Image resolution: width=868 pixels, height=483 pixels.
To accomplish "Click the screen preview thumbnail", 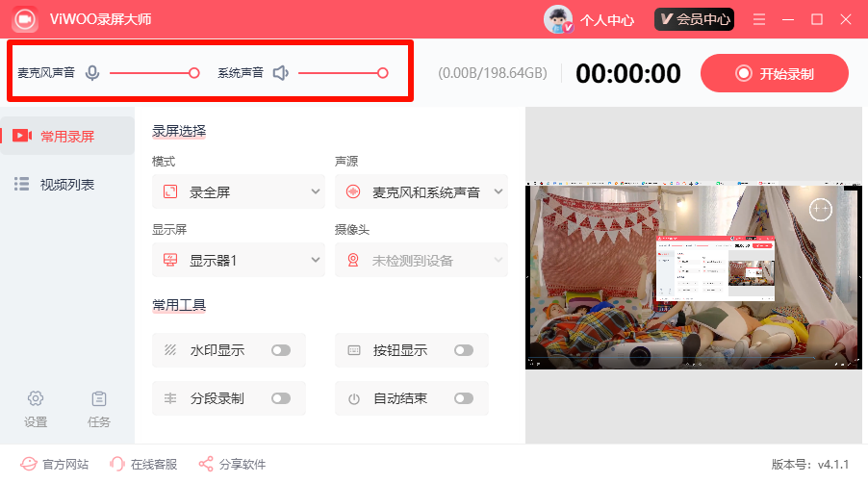I will click(x=694, y=275).
